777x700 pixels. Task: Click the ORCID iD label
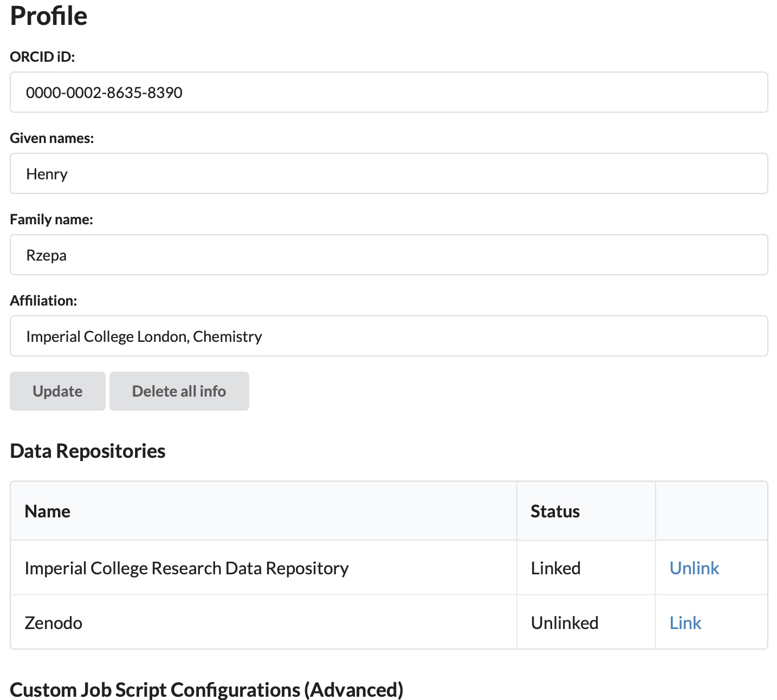pyautogui.click(x=42, y=57)
